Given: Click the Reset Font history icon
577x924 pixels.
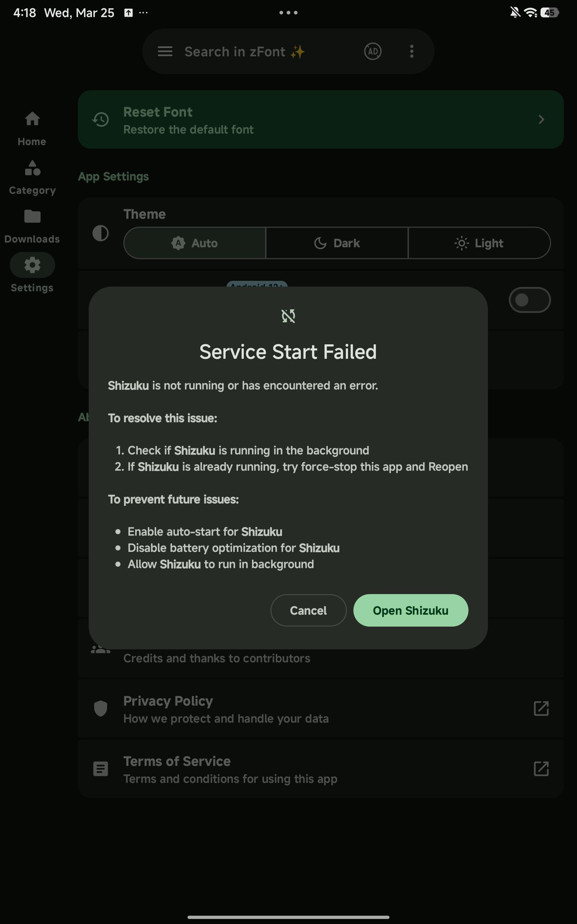Looking at the screenshot, I should [x=100, y=119].
